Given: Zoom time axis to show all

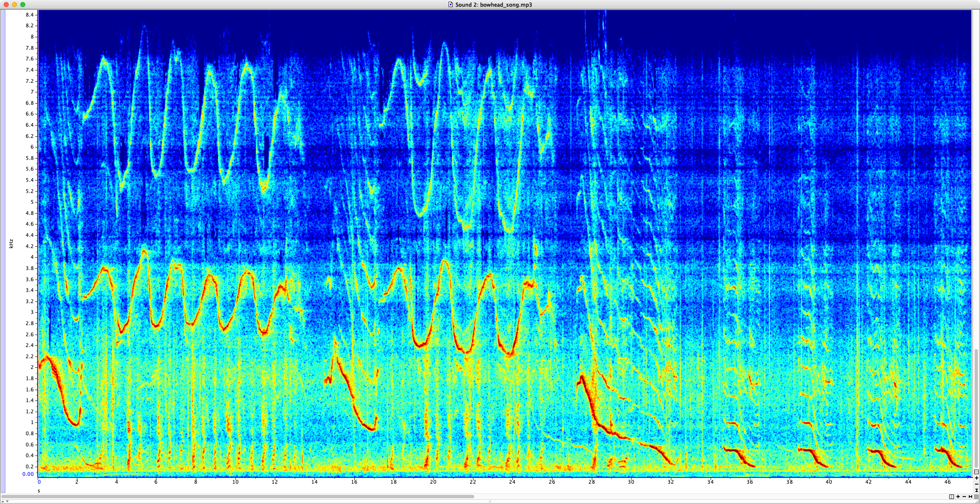Looking at the screenshot, I should coord(970,497).
